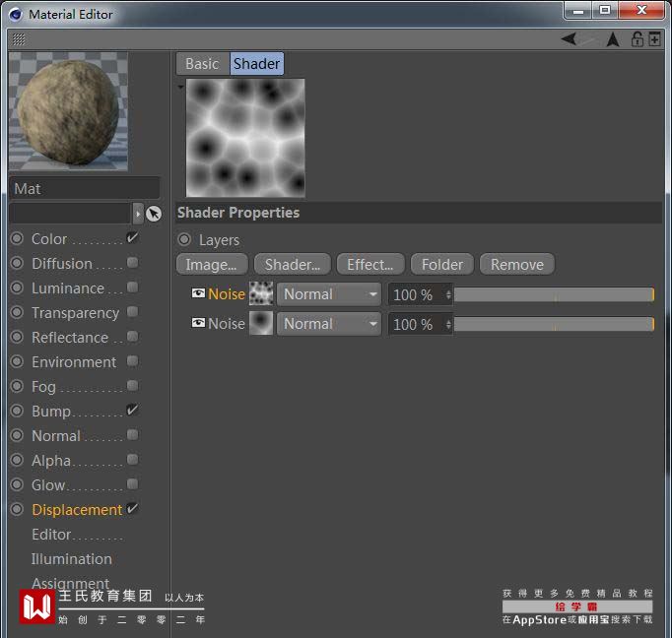Enable the Alpha channel checkbox

point(132,460)
